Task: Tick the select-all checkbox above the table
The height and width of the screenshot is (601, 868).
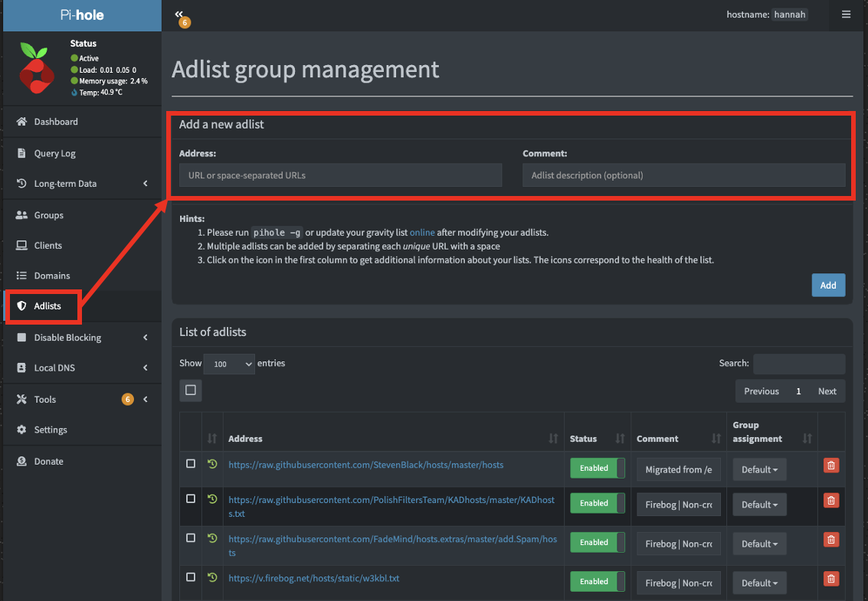Action: point(191,390)
